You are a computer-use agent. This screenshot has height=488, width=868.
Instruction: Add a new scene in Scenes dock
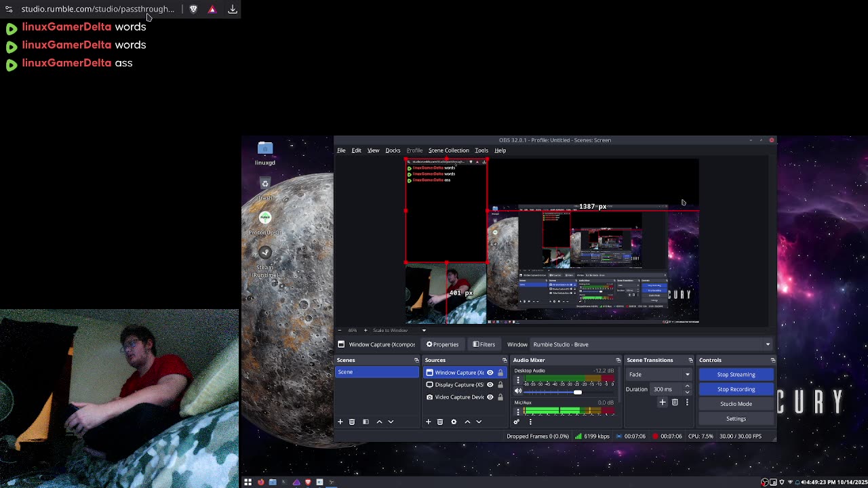tap(340, 422)
